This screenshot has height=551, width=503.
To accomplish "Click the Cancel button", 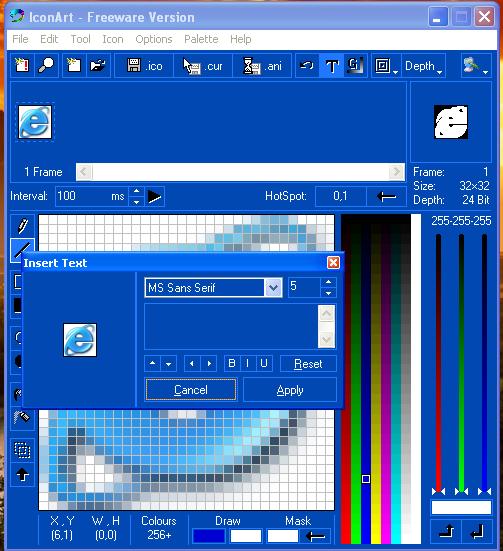I will 191,390.
